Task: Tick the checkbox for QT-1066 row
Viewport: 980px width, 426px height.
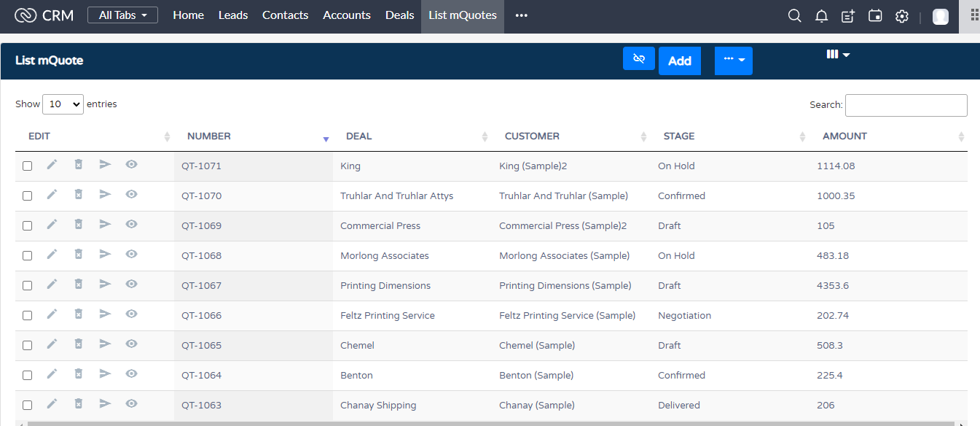Action: click(28, 316)
